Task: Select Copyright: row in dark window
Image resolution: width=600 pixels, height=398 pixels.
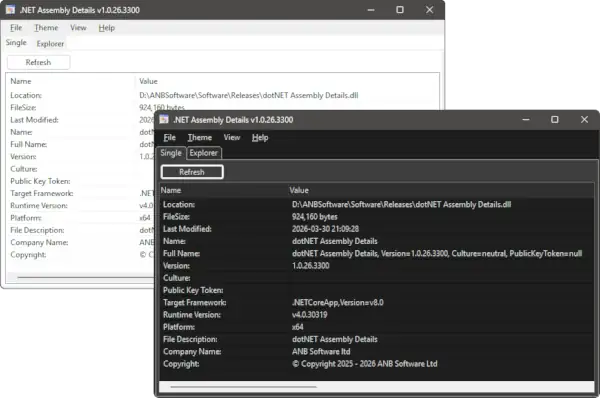Action: coord(377,364)
